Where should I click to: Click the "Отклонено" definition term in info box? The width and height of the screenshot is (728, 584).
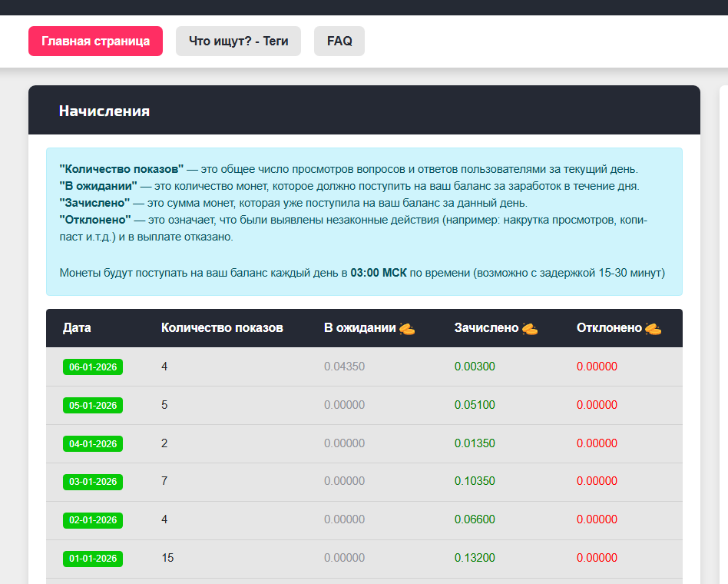95,220
